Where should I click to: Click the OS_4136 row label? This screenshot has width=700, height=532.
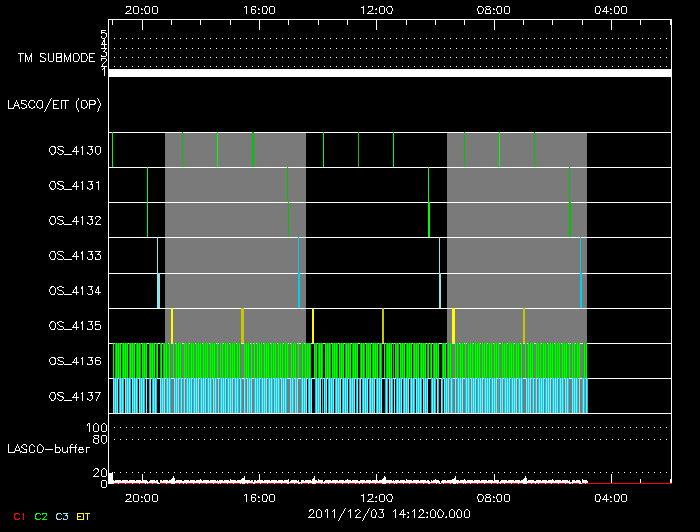[75, 361]
